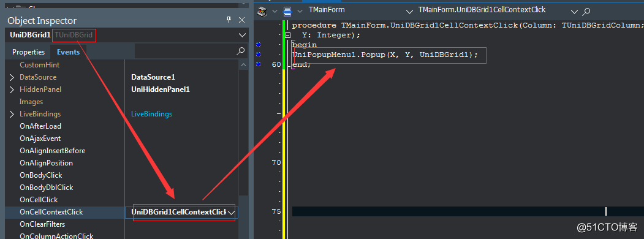644x239 pixels.
Task: Click the TMainForm class name in navigation bar
Action: pyautogui.click(x=327, y=10)
